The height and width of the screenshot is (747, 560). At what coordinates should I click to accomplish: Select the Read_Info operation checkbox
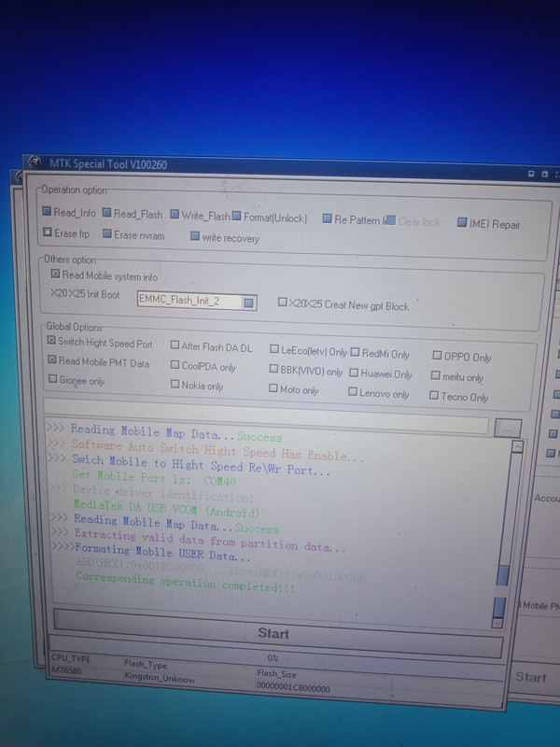(x=47, y=211)
